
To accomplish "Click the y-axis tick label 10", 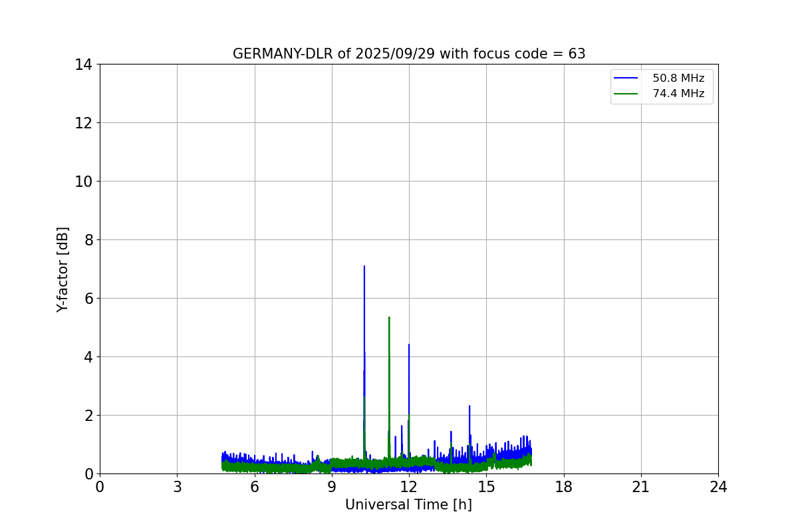I will [83, 182].
